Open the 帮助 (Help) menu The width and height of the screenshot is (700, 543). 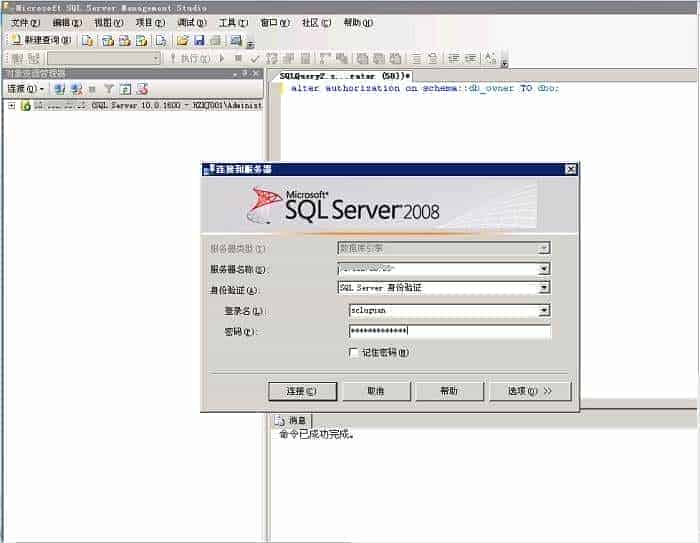point(358,23)
